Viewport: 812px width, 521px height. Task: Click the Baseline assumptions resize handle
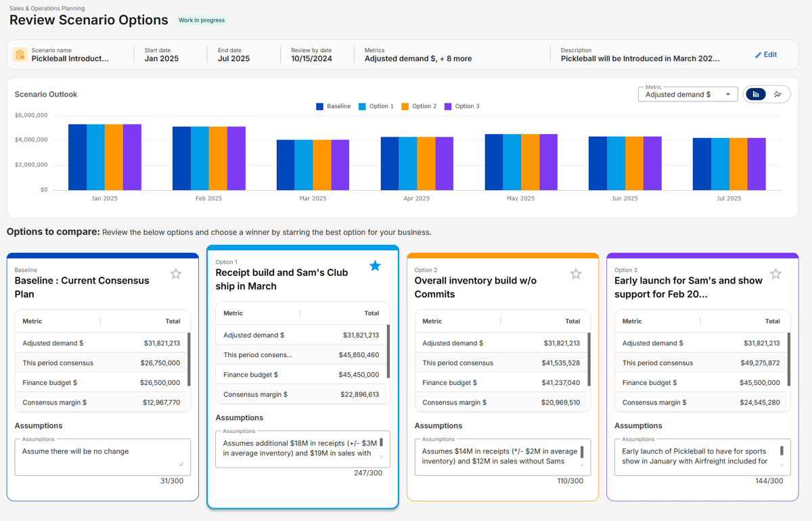(x=181, y=464)
